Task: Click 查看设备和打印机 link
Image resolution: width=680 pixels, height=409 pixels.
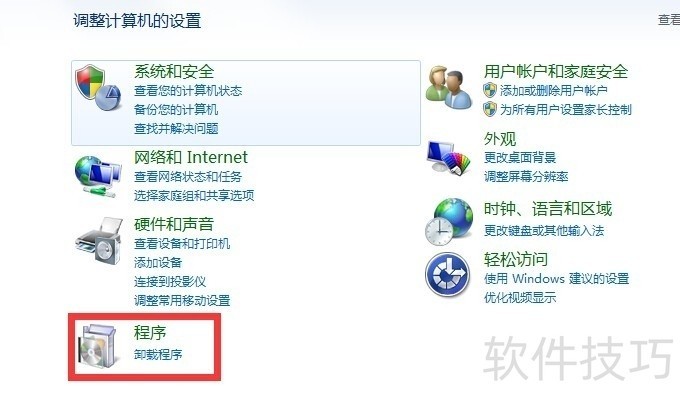Action: (x=182, y=243)
